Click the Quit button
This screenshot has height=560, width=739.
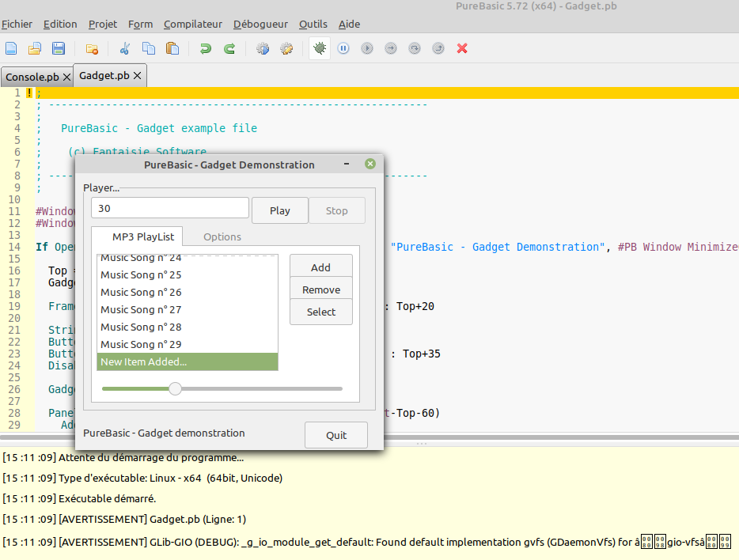tap(336, 435)
